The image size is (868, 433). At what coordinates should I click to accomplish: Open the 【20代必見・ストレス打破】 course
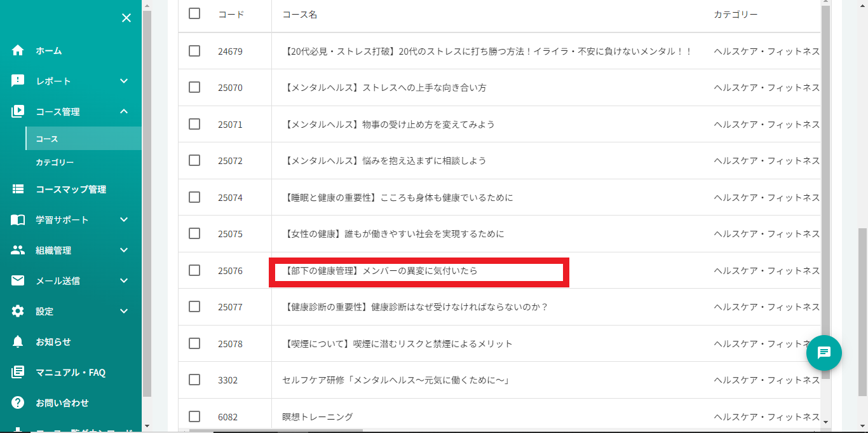(x=487, y=51)
